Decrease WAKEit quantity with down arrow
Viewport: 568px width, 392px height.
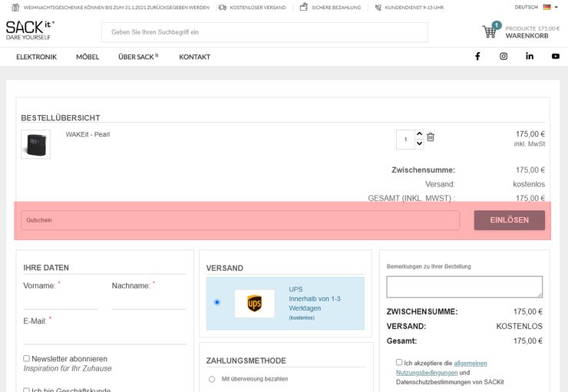pos(419,143)
